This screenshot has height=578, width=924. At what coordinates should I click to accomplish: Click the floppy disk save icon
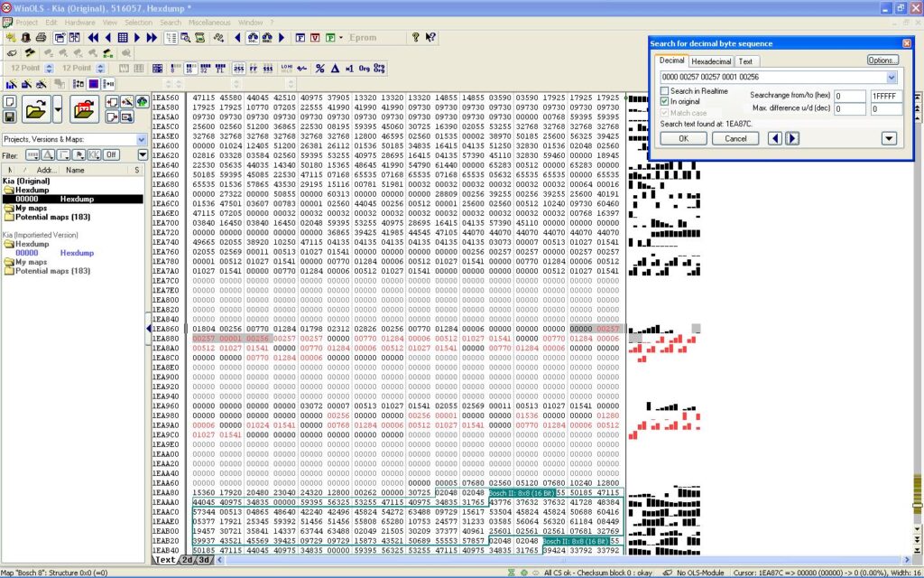(x=9, y=117)
